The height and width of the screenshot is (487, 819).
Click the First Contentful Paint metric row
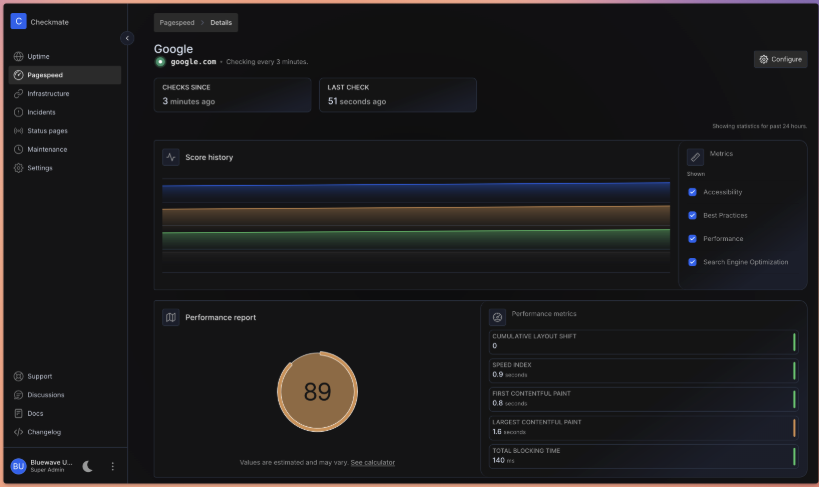[644, 399]
